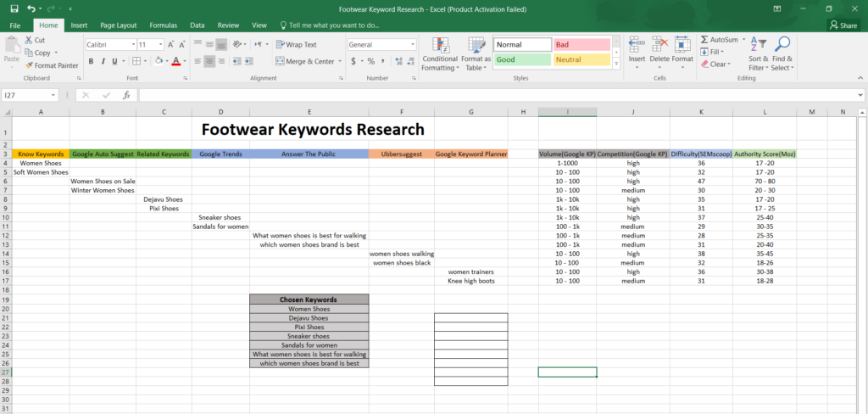868x414 pixels.
Task: Click the Name Box showing I27
Action: [30, 95]
